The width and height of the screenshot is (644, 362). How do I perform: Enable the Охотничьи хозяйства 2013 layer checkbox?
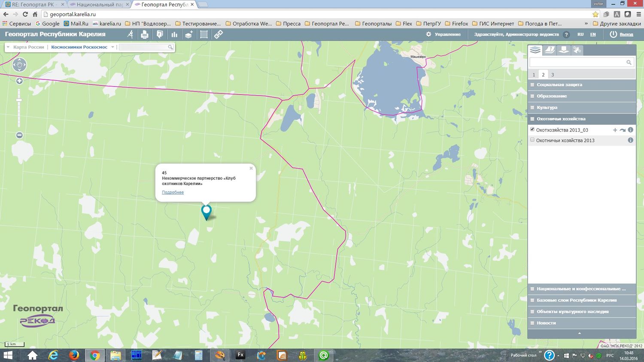tap(532, 140)
